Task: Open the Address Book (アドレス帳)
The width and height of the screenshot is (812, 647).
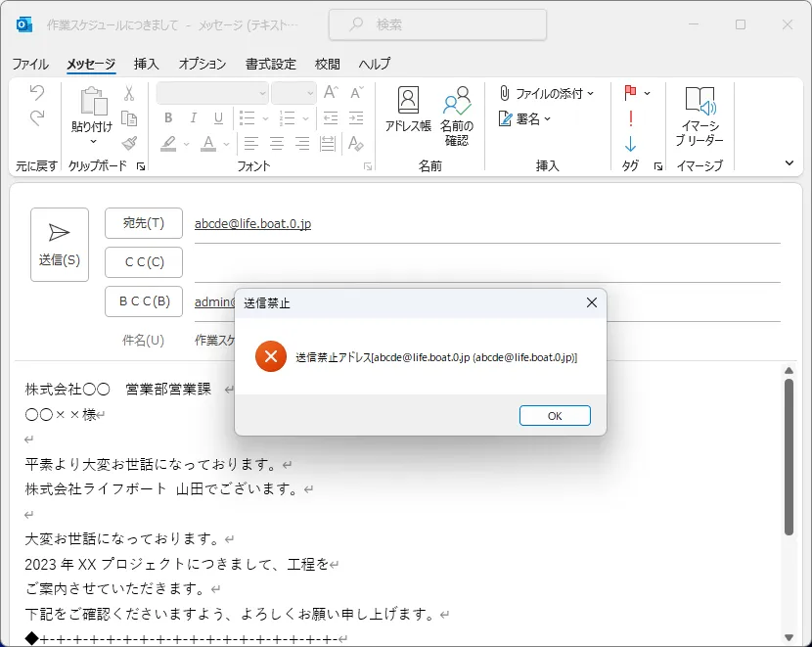Action: pyautogui.click(x=408, y=110)
